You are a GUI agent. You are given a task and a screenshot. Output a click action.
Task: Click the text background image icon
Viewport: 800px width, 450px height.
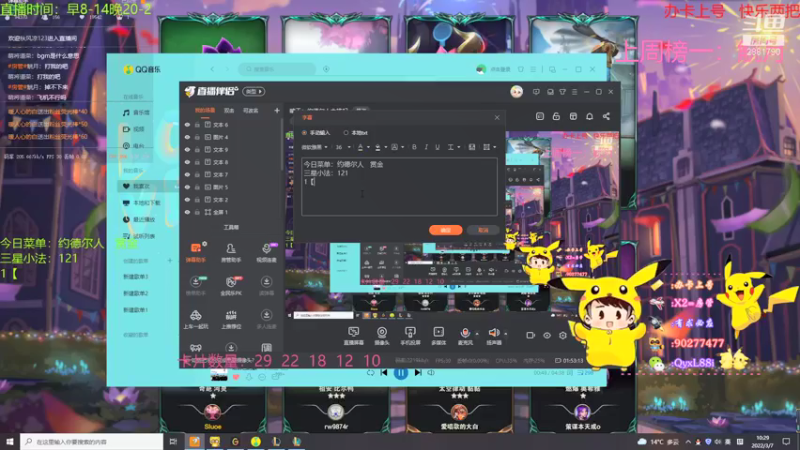[x=472, y=147]
